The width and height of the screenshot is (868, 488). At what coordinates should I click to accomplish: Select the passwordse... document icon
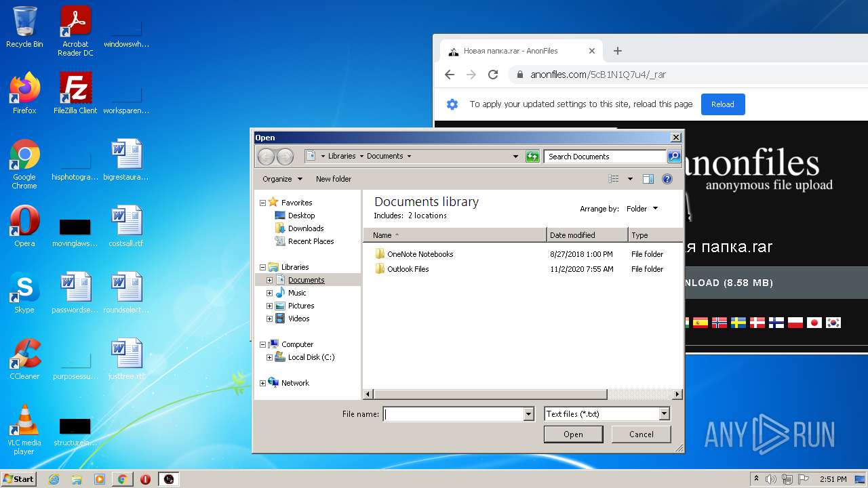click(75, 293)
